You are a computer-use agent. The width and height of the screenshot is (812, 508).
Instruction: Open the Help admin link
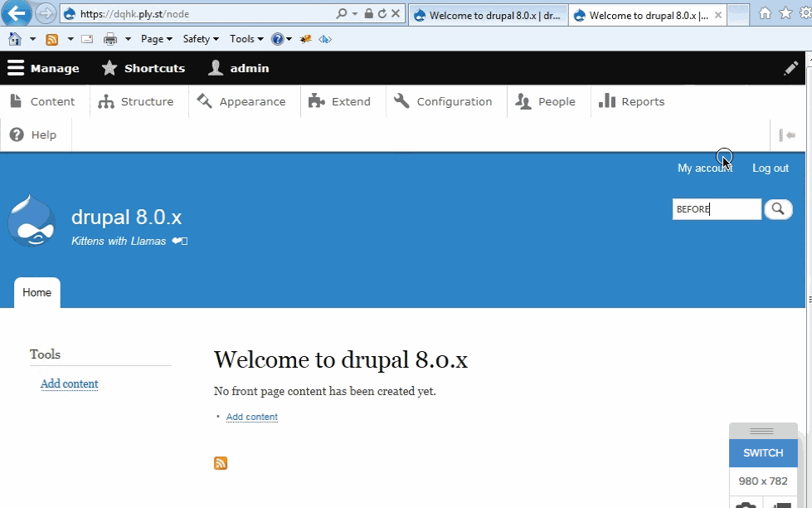pyautogui.click(x=33, y=134)
